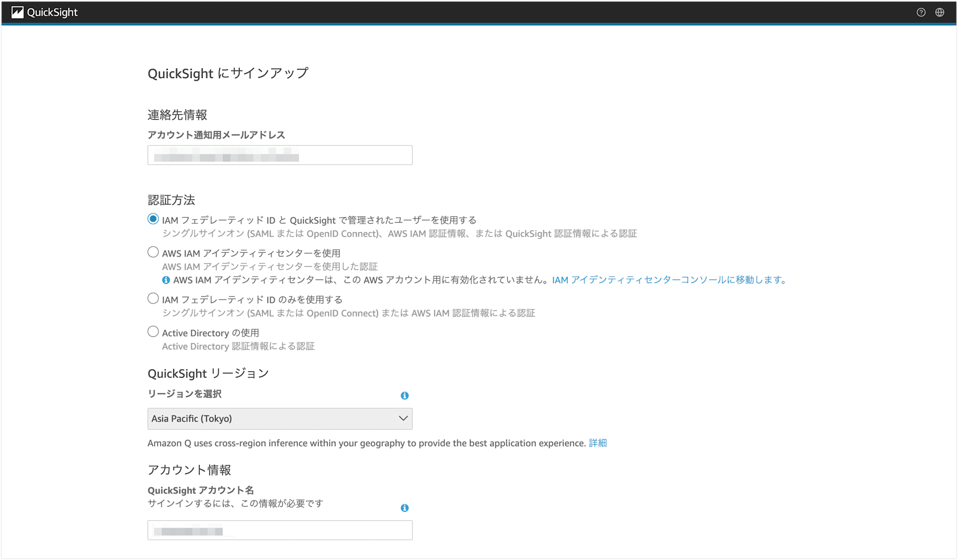Click the AWS IAM アイデンティティセンターを使用した認証 description
Screen dimensions: 958x560
pyautogui.click(x=270, y=267)
